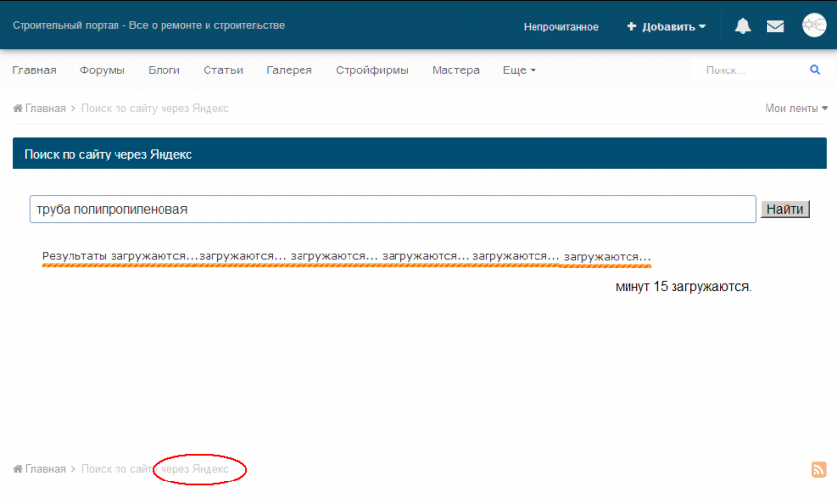Open the messages envelope icon
837x504 pixels.
775,26
